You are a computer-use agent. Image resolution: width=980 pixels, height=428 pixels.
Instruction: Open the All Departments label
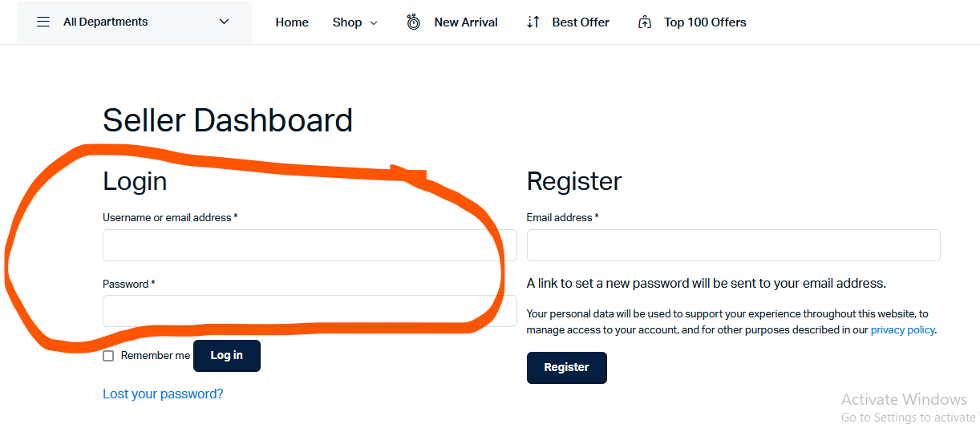(x=105, y=22)
